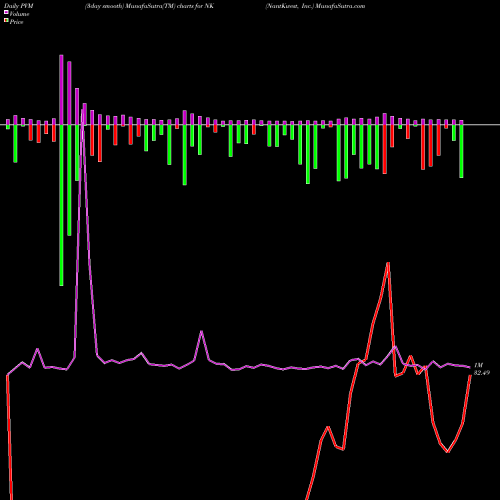Click the "(NantKwest, Inc.) MunafaSutra.com" header text

pyautogui.click(x=315, y=6)
